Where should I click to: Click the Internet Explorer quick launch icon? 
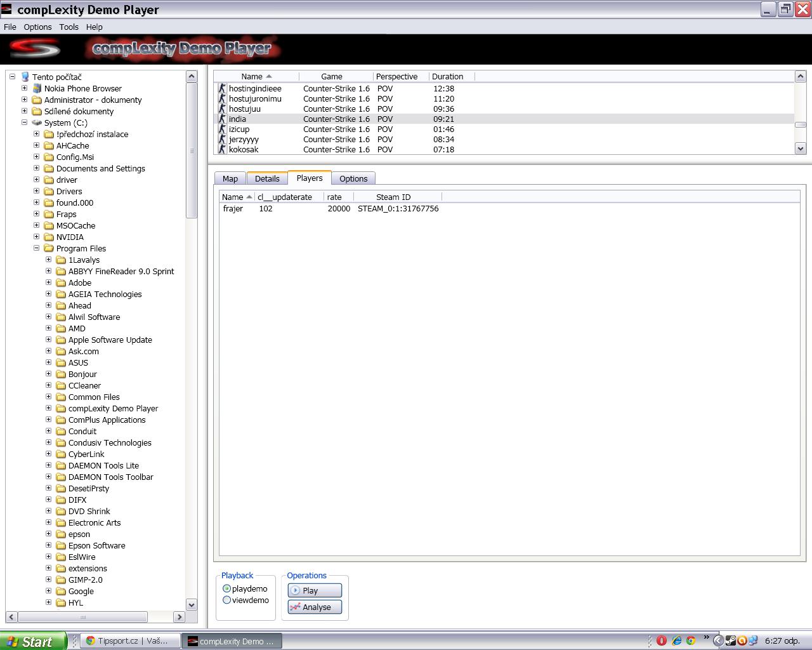pos(676,641)
